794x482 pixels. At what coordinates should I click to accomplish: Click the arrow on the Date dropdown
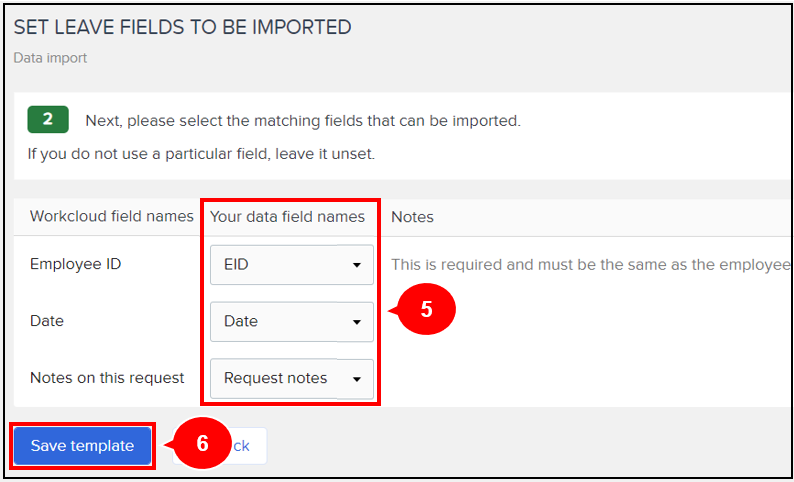pyautogui.click(x=356, y=322)
